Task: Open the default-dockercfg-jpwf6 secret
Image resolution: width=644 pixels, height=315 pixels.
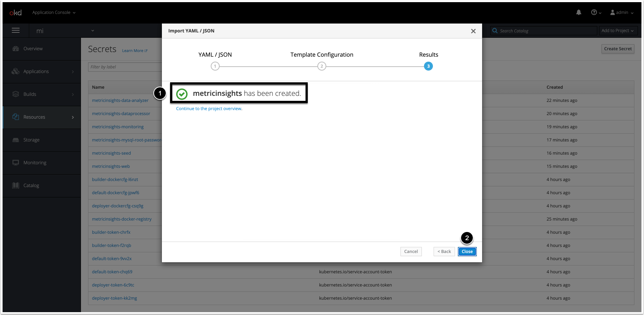Action: pos(116,193)
